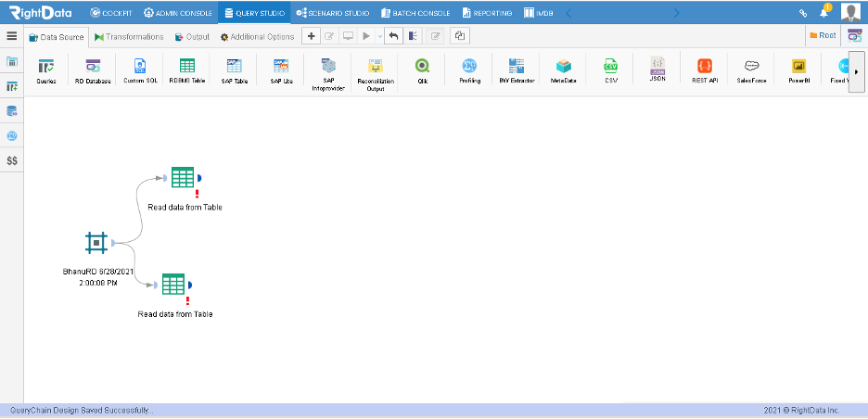This screenshot has width=868, height=419.
Task: Add the Reconciliation Output source
Action: click(x=376, y=75)
